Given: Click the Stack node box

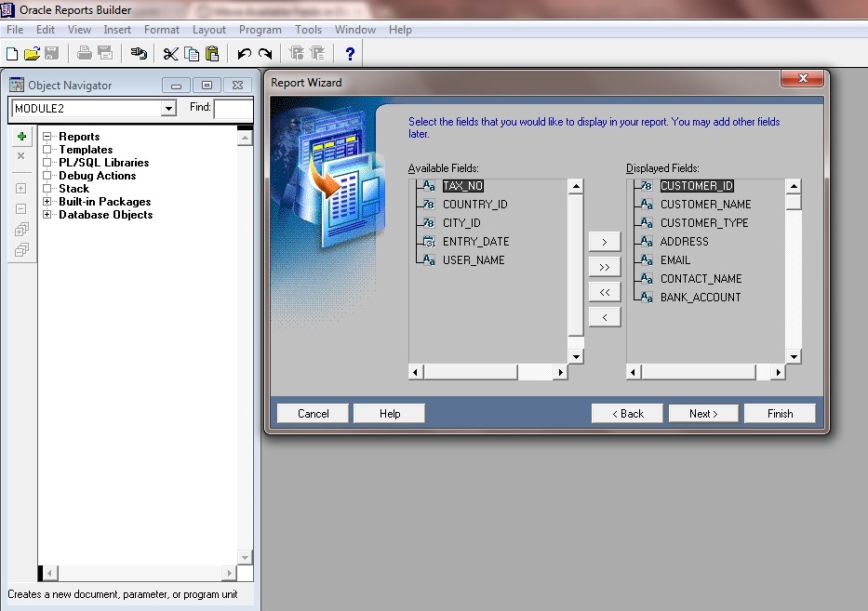Looking at the screenshot, I should pos(47,188).
